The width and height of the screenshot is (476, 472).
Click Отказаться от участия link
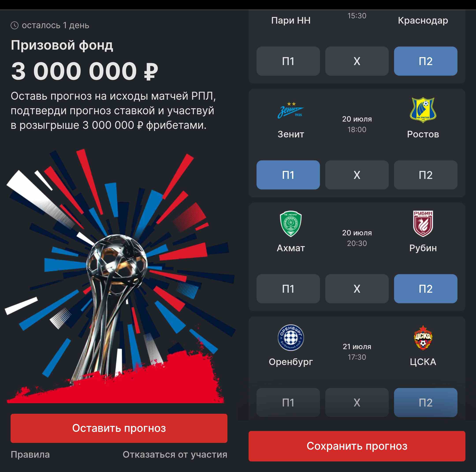175,454
